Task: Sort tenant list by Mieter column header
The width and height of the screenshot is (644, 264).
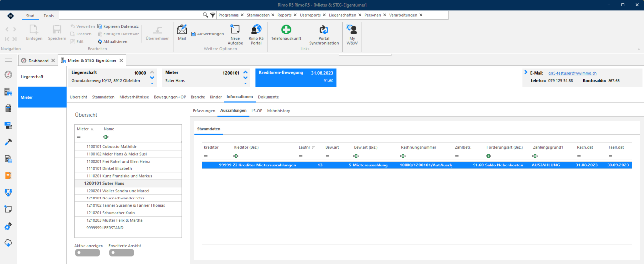Action: pyautogui.click(x=83, y=129)
